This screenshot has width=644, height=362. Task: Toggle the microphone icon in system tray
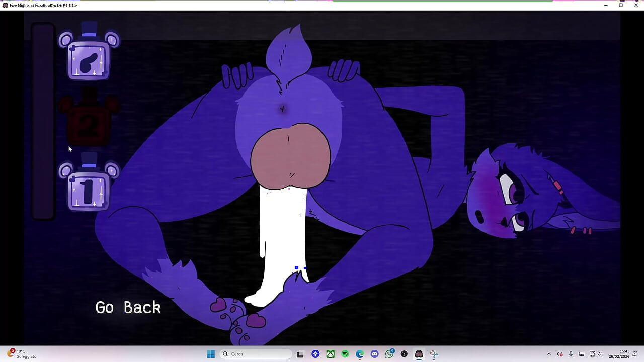571,353
